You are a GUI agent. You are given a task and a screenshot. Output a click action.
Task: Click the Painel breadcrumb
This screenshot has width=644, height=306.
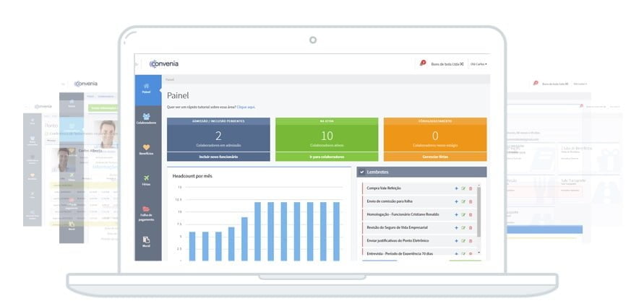(x=170, y=79)
